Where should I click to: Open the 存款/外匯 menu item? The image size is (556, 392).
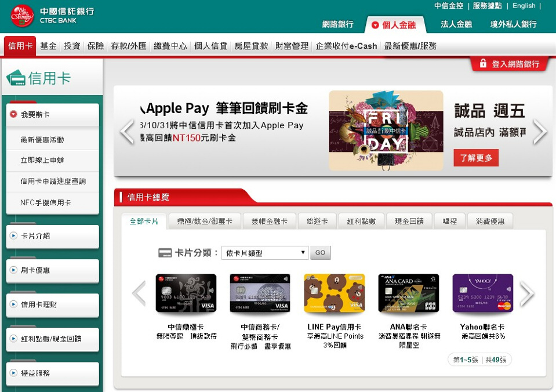128,46
